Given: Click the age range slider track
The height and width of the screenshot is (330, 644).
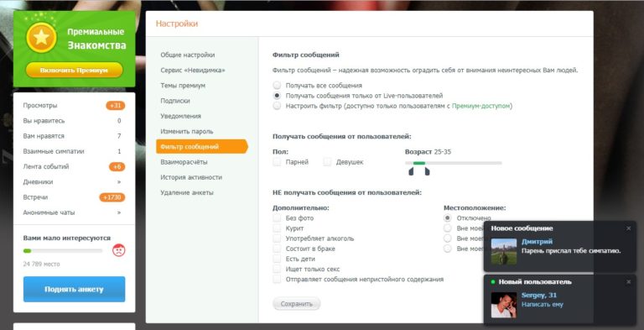Looking at the screenshot, I should pos(454,163).
